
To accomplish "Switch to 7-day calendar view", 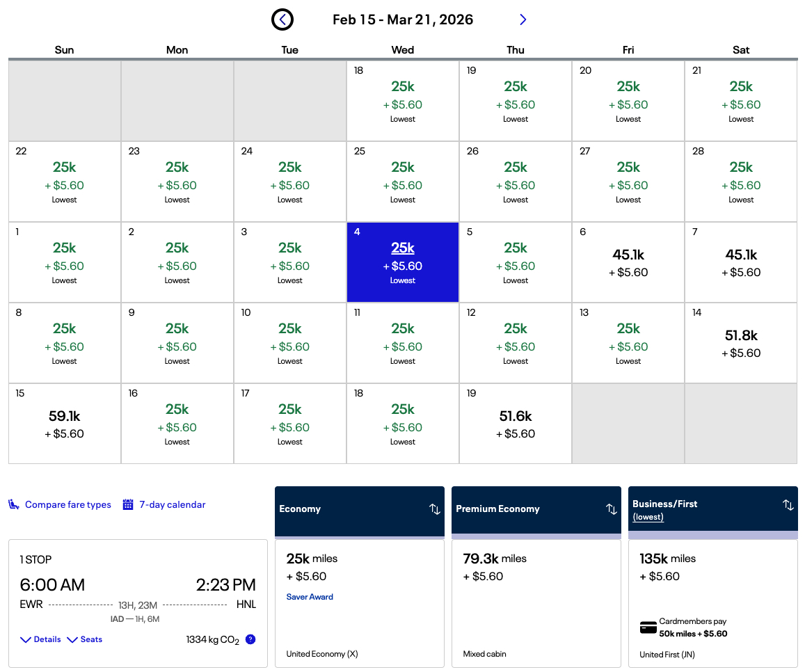I will [172, 504].
